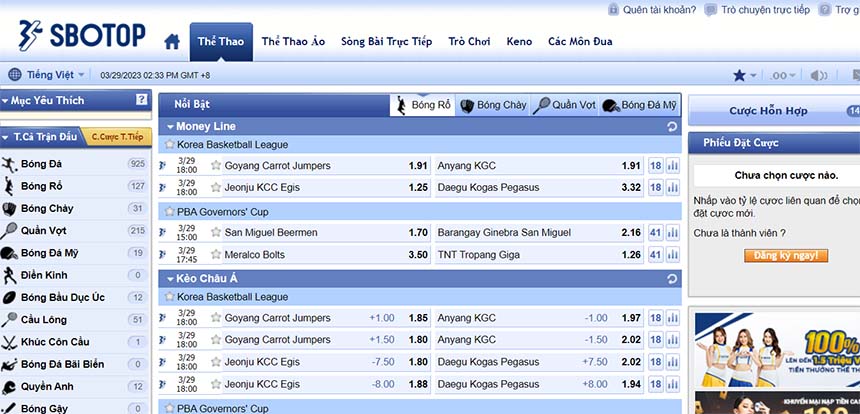
Task: Click Bóng Chày baseball glove icon in sidebar
Action: (x=9, y=209)
